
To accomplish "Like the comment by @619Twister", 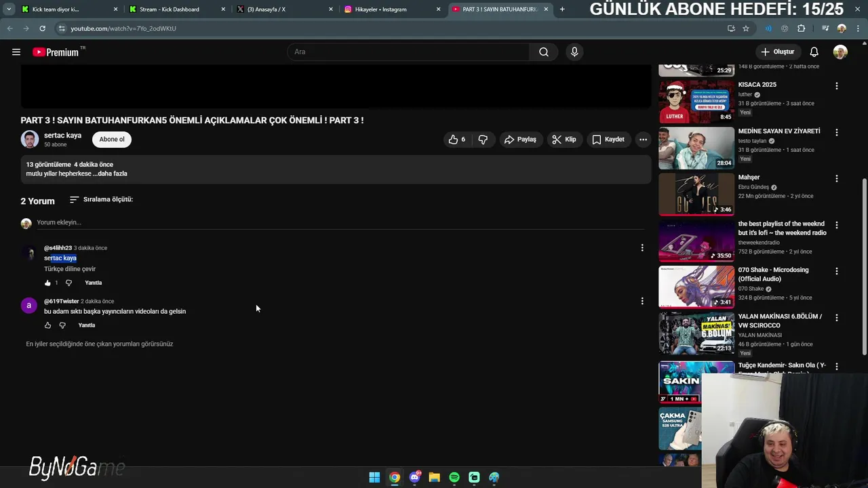I will (47, 325).
